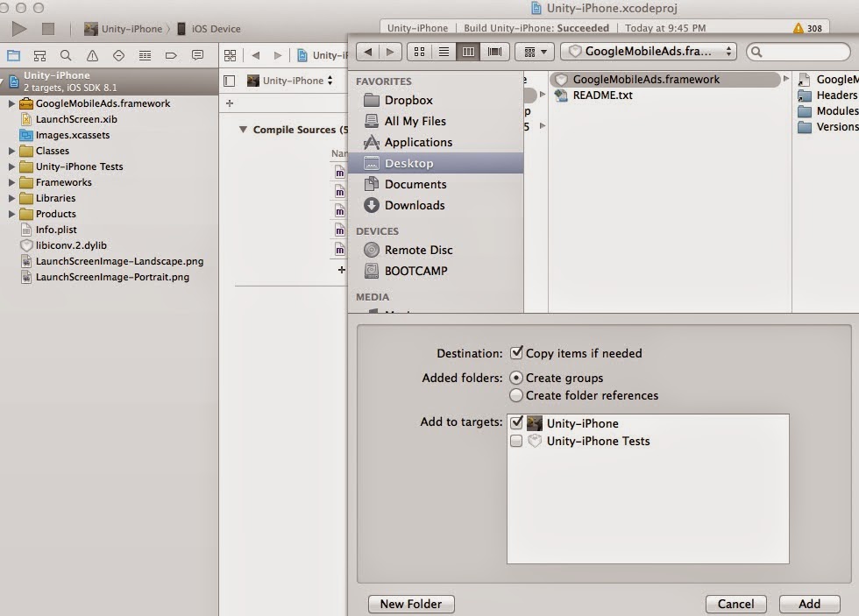Click the add build phase plus icon

point(230,103)
